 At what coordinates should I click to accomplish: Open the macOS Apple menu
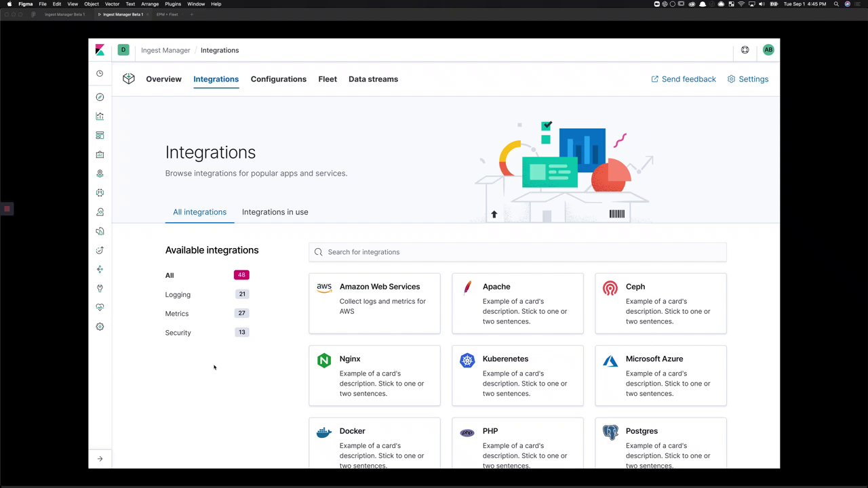[x=9, y=4]
